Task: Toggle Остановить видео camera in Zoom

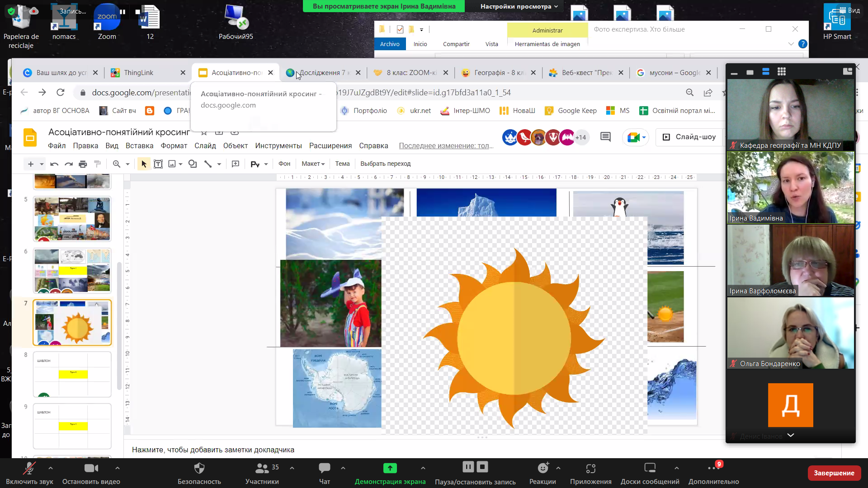Action: pyautogui.click(x=91, y=474)
